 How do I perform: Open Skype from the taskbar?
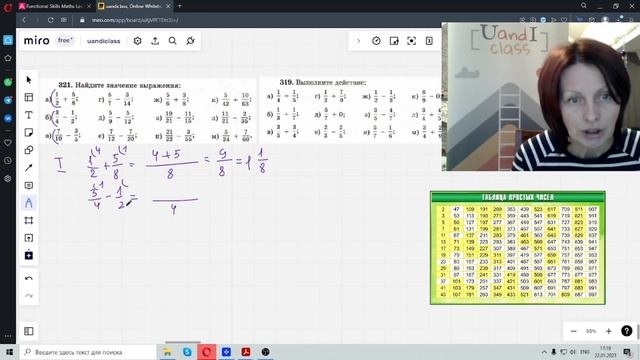187,352
